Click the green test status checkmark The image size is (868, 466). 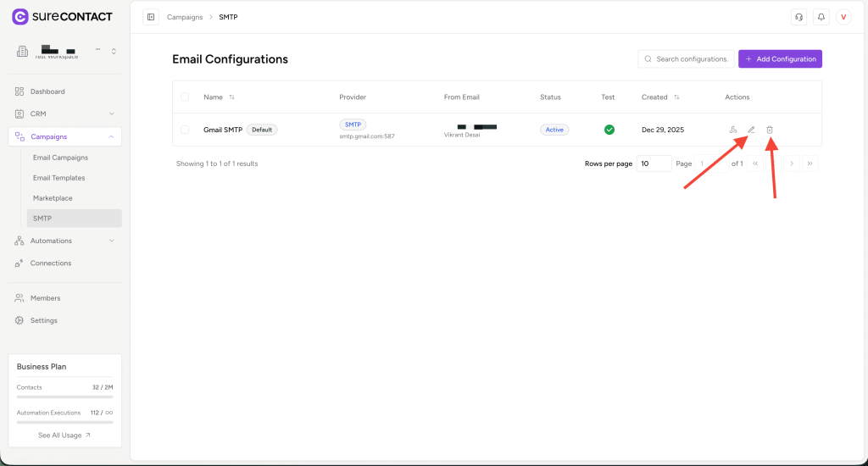pyautogui.click(x=609, y=130)
